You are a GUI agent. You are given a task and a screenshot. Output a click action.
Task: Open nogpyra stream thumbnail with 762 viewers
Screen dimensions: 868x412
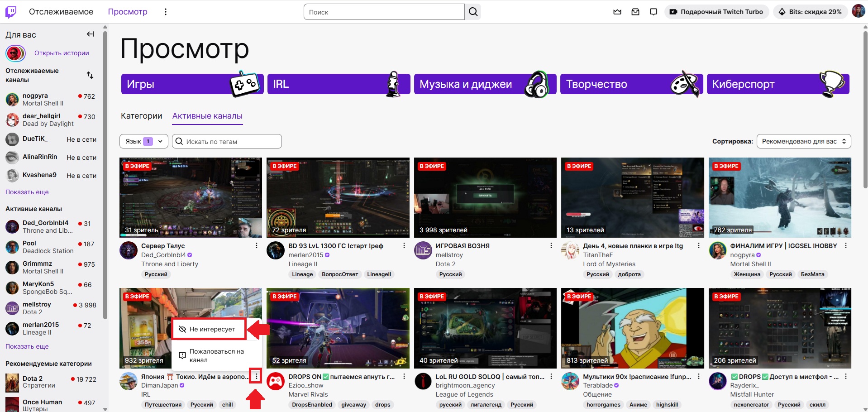coord(780,197)
